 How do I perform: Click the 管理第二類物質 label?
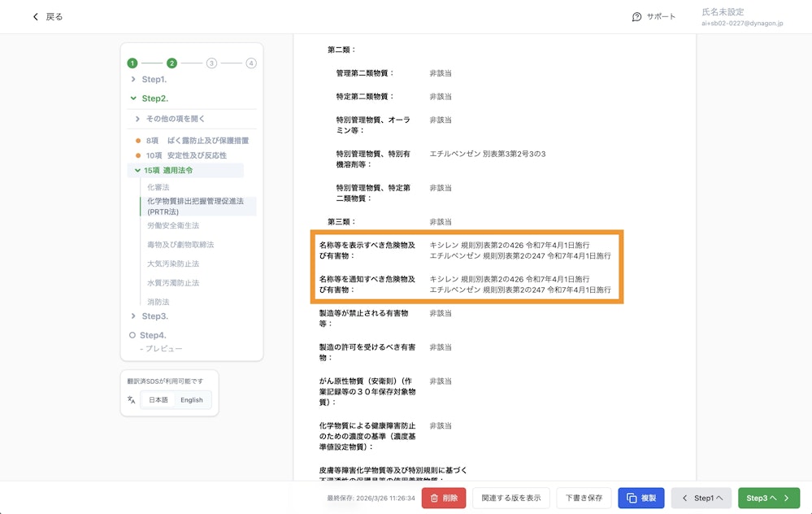[x=365, y=73]
